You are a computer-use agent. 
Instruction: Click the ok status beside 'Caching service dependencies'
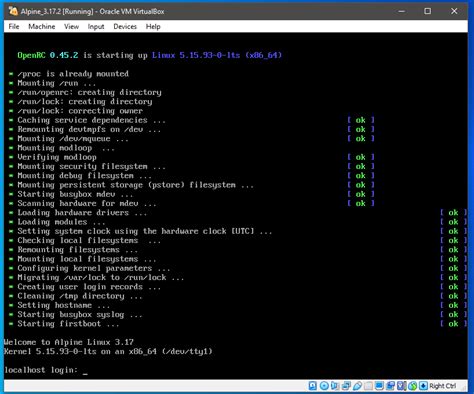coord(361,120)
